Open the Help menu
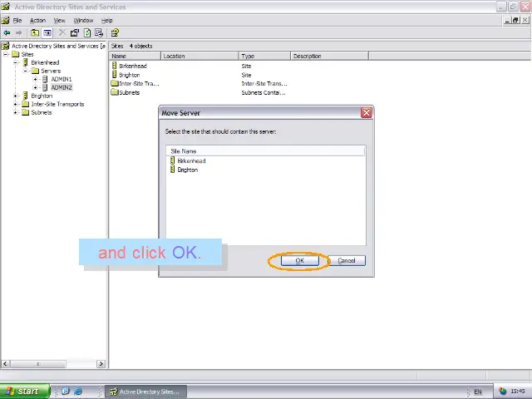532x399 pixels. coord(107,20)
